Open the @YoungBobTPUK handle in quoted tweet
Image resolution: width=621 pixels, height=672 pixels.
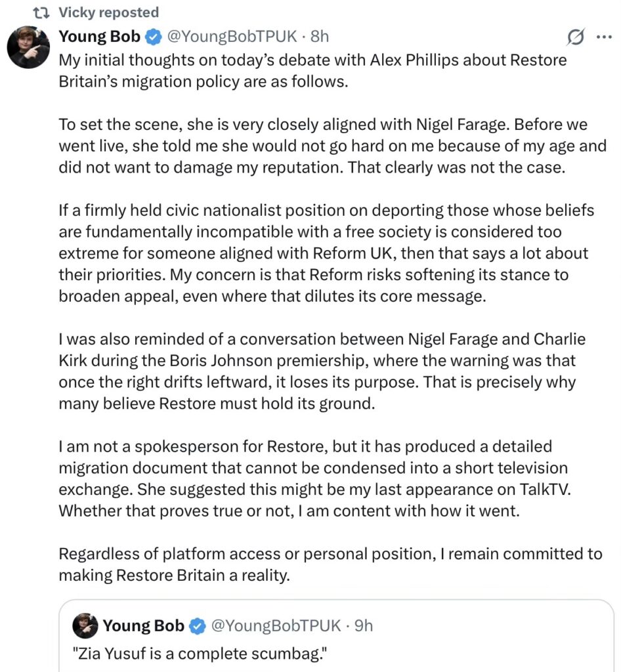pyautogui.click(x=277, y=626)
